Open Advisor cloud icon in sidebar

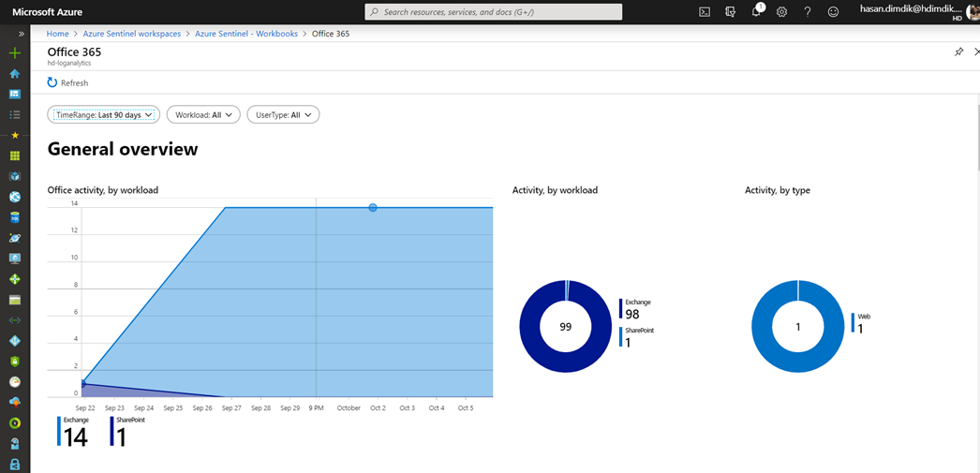click(x=15, y=402)
